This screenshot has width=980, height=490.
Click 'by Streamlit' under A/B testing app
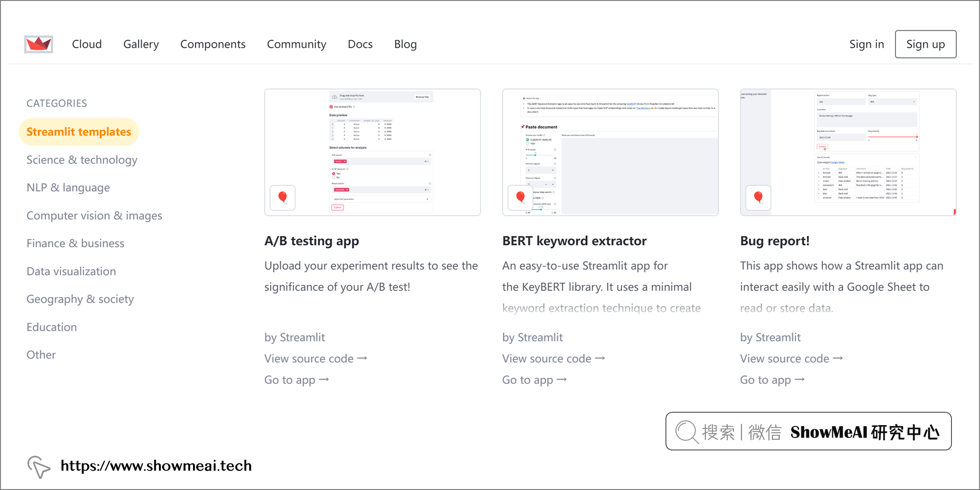tap(295, 337)
